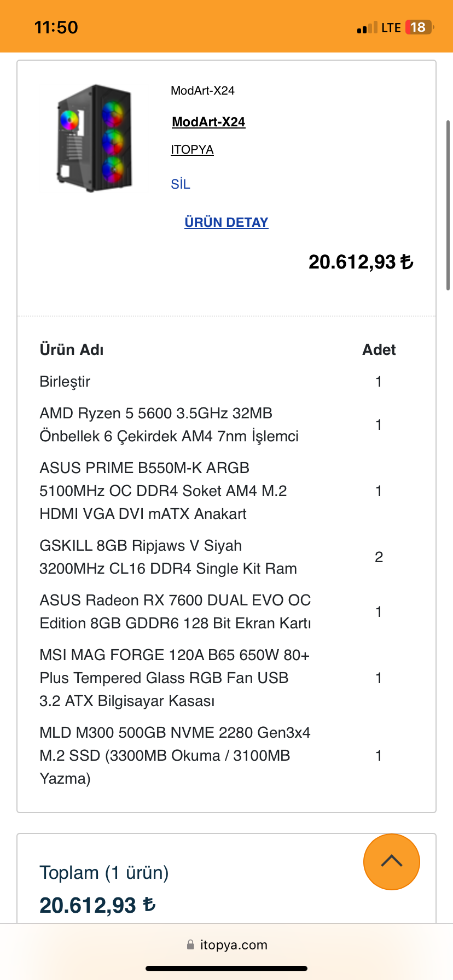Select the AMD Ryzen 5 5600 row
453x980 pixels.
tap(169, 425)
